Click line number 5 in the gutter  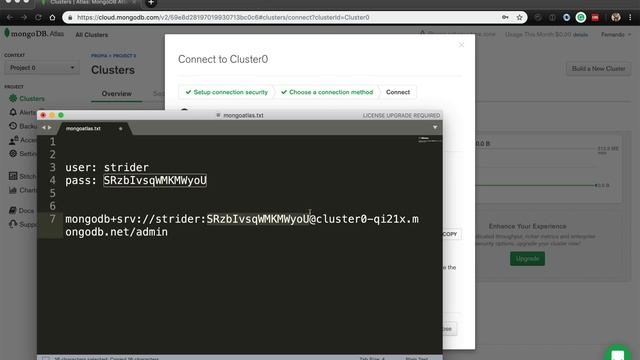(52, 193)
